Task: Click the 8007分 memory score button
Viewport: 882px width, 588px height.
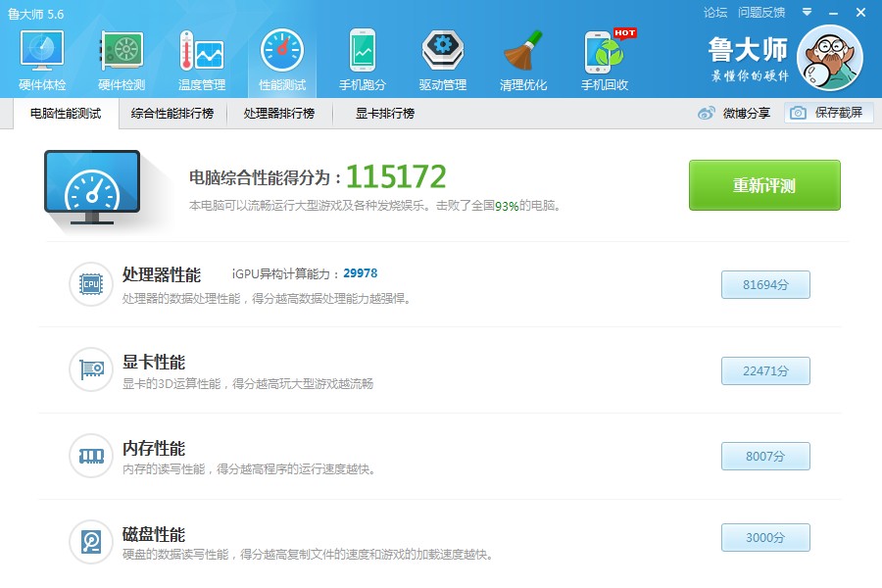Action: tap(765, 457)
